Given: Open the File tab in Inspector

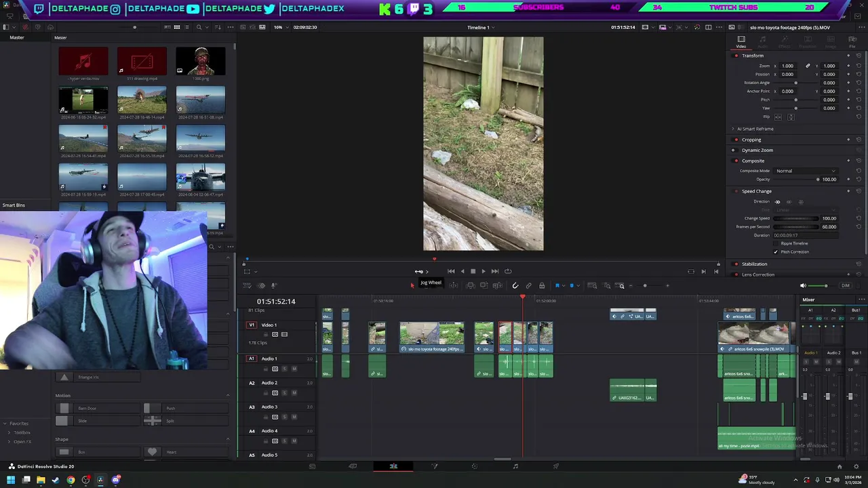Looking at the screenshot, I should click(x=852, y=42).
